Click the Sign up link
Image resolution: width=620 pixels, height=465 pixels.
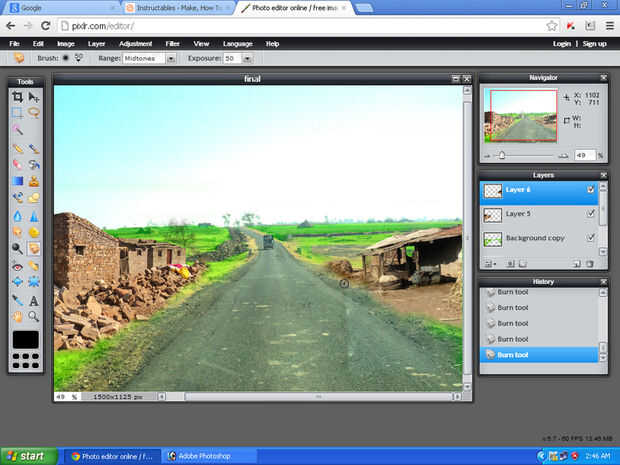pos(594,44)
